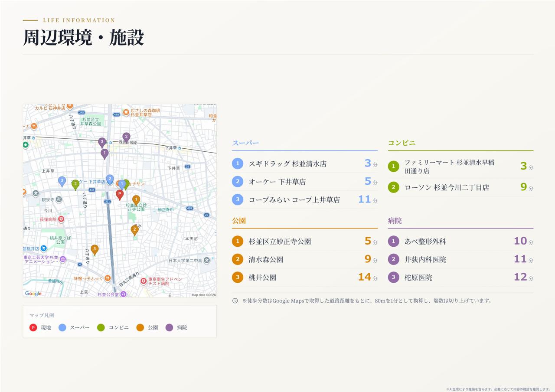This screenshot has width=555, height=392.
Task: Click the info icon beside the footnote
Action: click(x=235, y=301)
